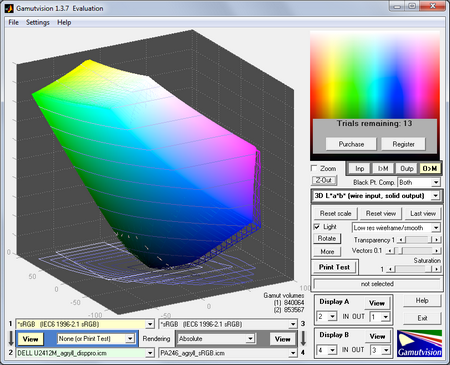The width and height of the screenshot is (450, 365).
Task: Click the Gamutvision logo image
Action: [419, 344]
